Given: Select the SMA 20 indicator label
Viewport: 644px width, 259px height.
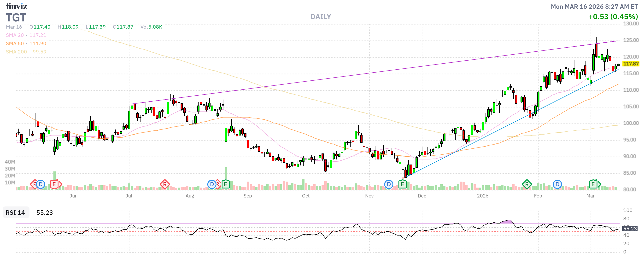Looking at the screenshot, I should click(x=15, y=35).
